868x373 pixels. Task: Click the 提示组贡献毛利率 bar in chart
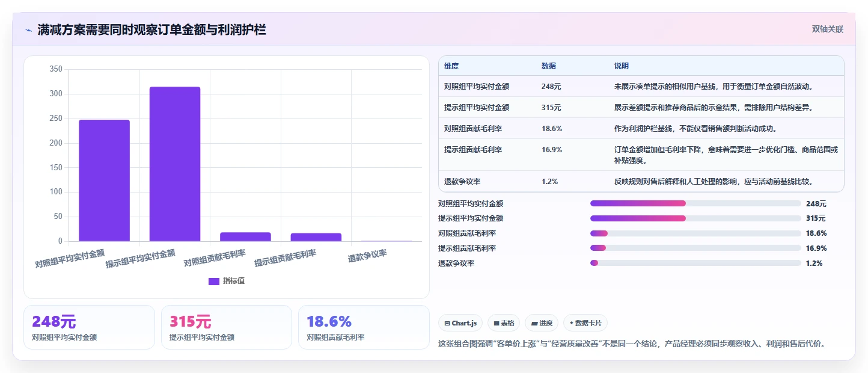(x=316, y=238)
